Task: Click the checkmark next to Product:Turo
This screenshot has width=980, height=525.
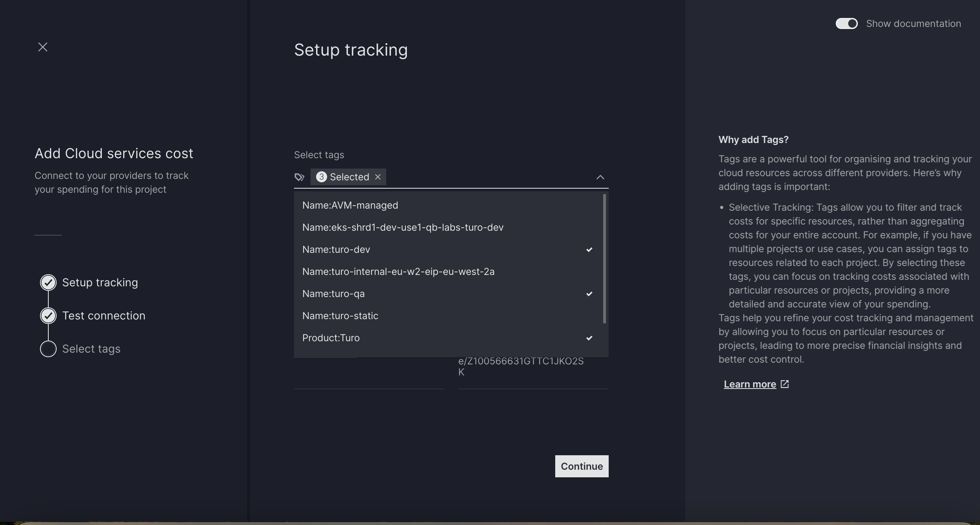Action: point(589,338)
